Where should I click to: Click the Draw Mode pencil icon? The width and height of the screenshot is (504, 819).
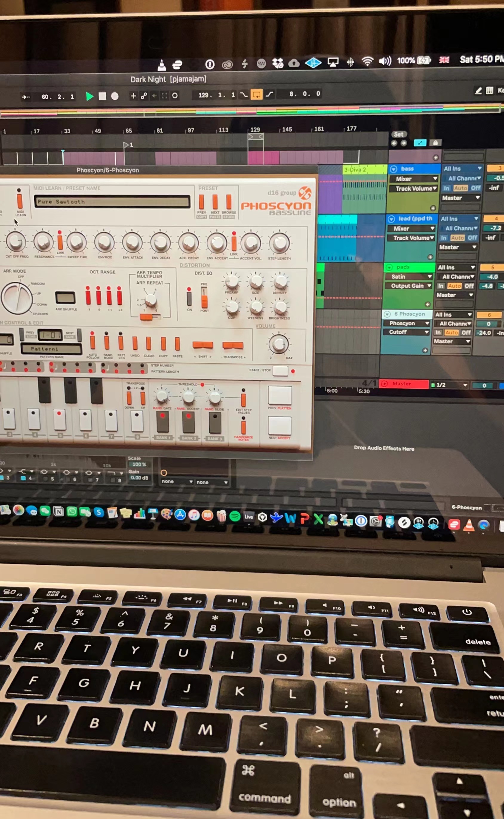478,91
